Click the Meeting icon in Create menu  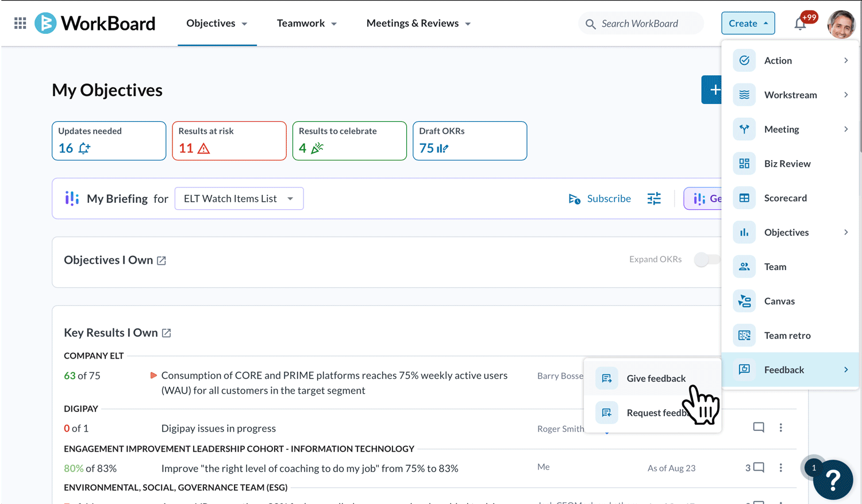point(744,129)
